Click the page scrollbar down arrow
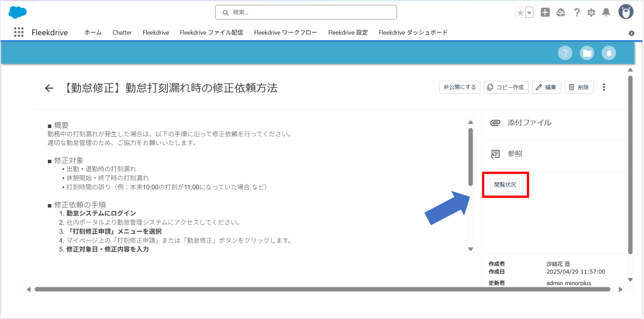Viewport: 644px width, 319px height. tap(630, 280)
